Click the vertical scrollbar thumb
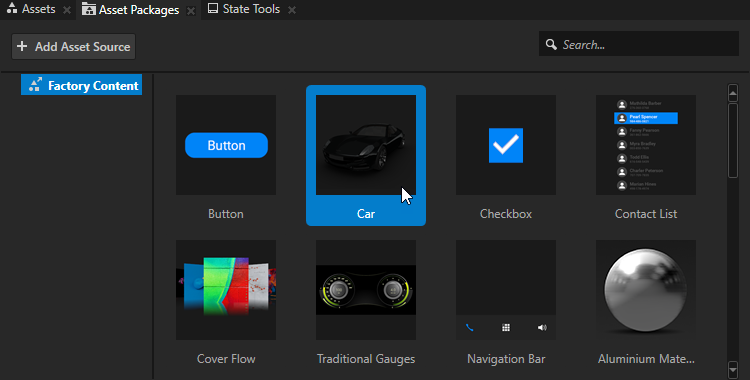Image resolution: width=750 pixels, height=380 pixels. click(733, 141)
